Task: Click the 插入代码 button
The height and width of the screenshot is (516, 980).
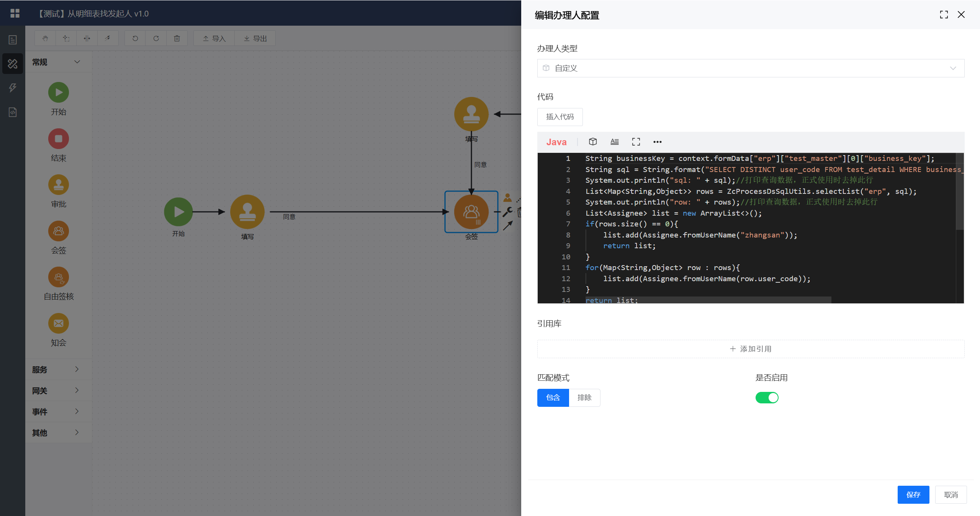Action: click(560, 117)
